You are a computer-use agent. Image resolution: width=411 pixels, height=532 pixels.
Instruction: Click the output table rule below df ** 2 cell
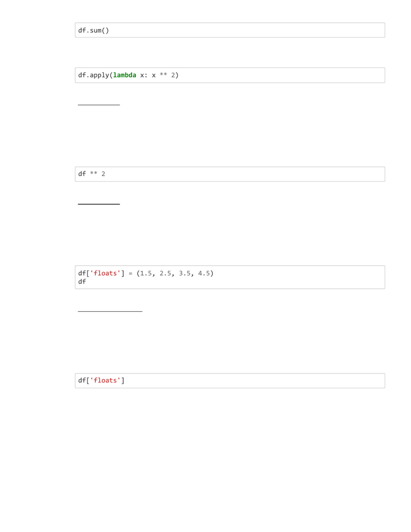pyautogui.click(x=99, y=204)
